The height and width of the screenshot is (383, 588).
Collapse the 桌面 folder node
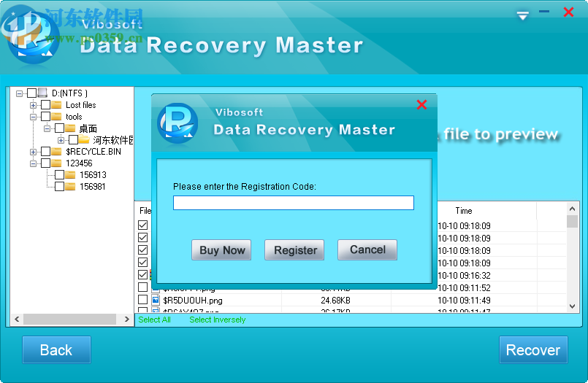click(x=47, y=129)
